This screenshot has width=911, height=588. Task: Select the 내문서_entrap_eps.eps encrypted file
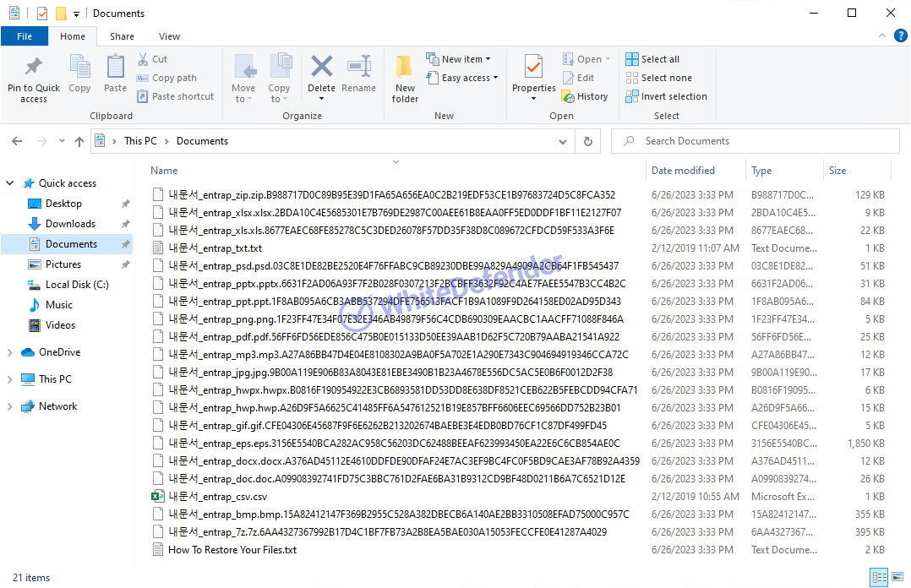[394, 444]
